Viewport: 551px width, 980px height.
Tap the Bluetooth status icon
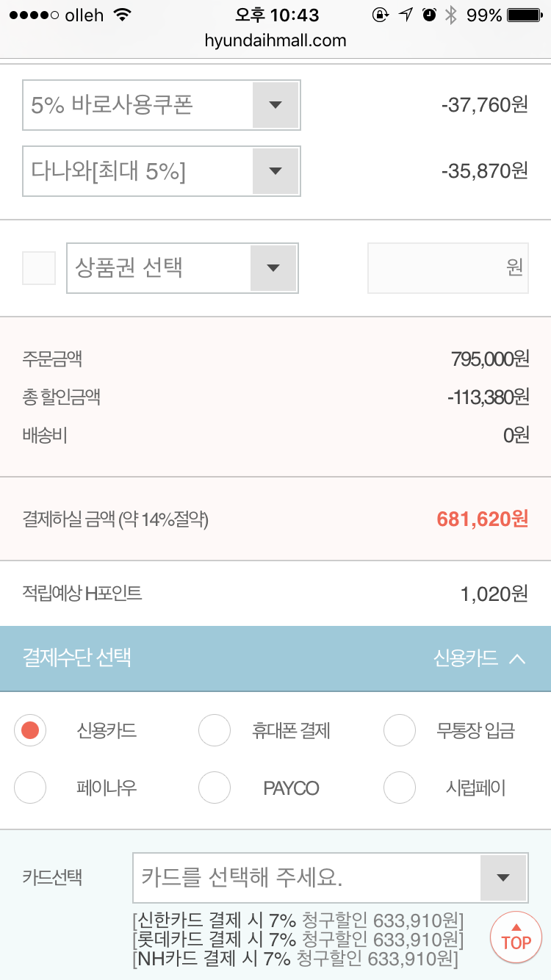pyautogui.click(x=451, y=15)
